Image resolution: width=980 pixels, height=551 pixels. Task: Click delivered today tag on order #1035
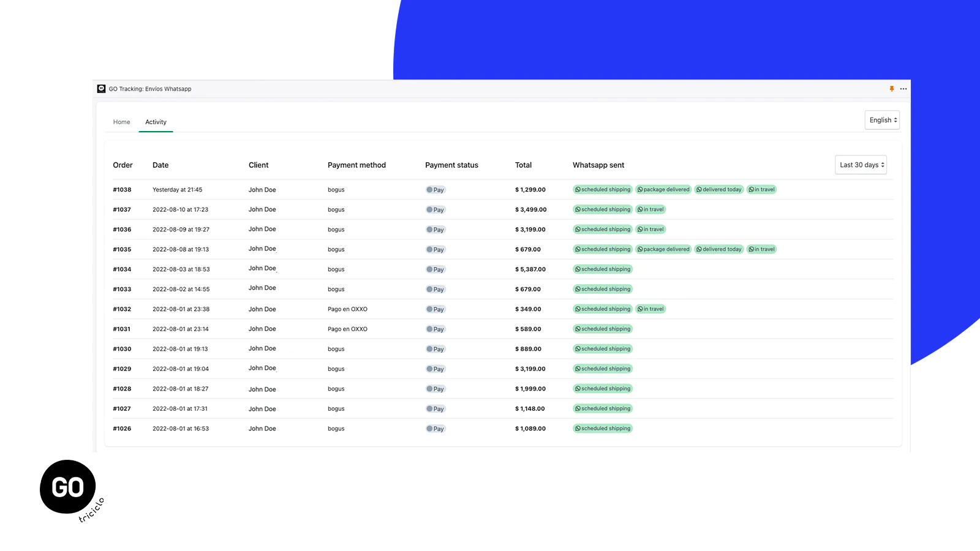[x=719, y=249]
